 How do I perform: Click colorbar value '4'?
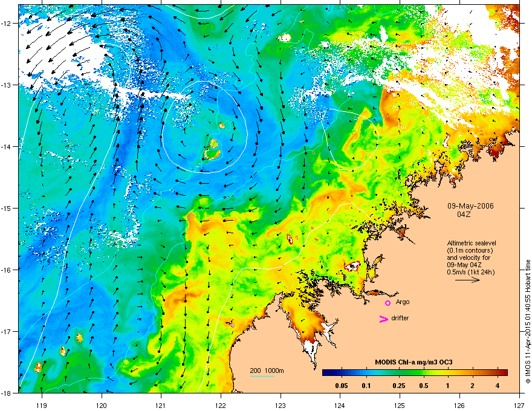[498, 386]
